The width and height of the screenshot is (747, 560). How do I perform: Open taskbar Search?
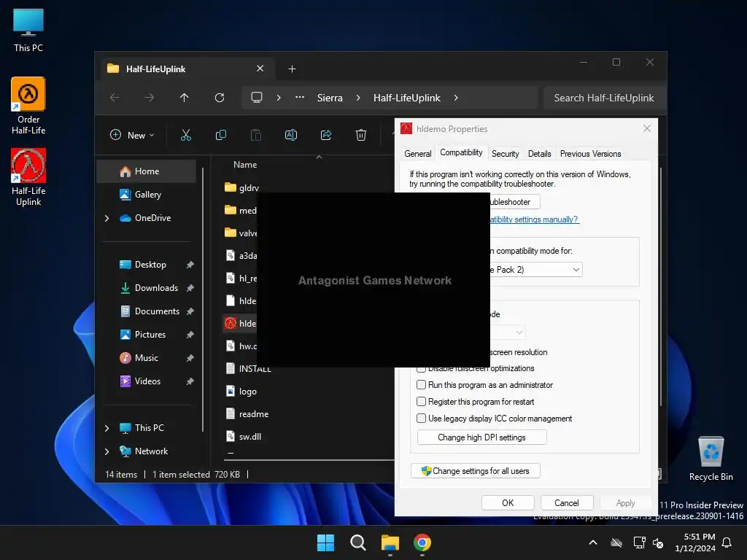point(357,542)
